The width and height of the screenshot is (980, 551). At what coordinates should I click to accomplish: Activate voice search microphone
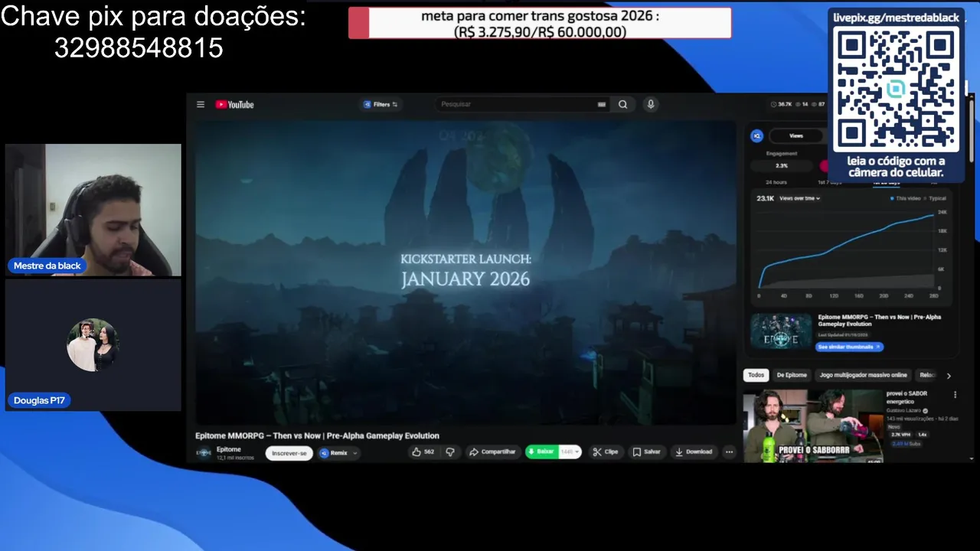coord(651,104)
